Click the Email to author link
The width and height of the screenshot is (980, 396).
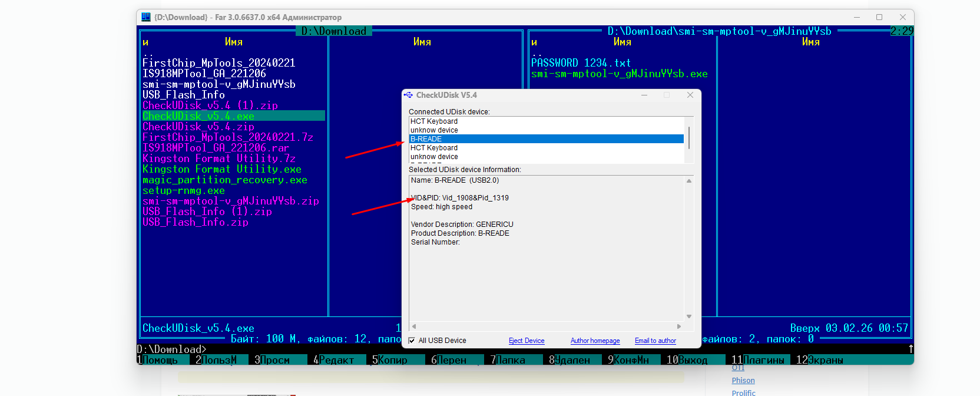pyautogui.click(x=655, y=341)
